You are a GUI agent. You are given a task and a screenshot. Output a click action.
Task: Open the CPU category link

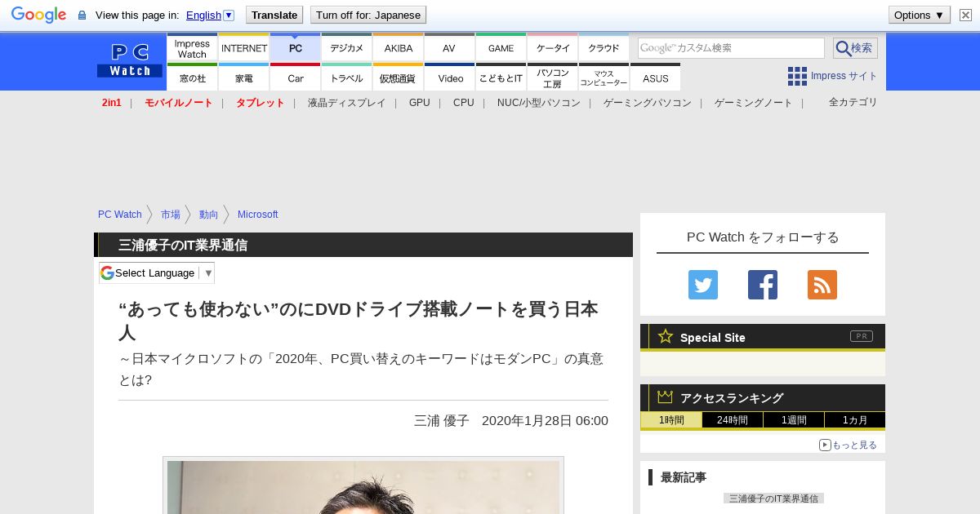[464, 103]
